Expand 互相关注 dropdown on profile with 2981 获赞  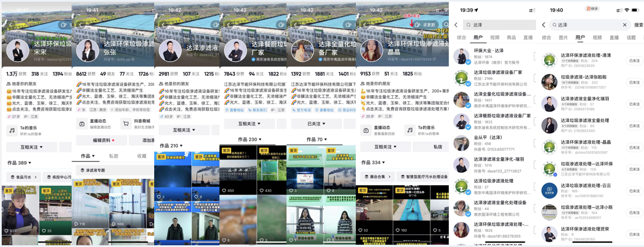[184, 130]
